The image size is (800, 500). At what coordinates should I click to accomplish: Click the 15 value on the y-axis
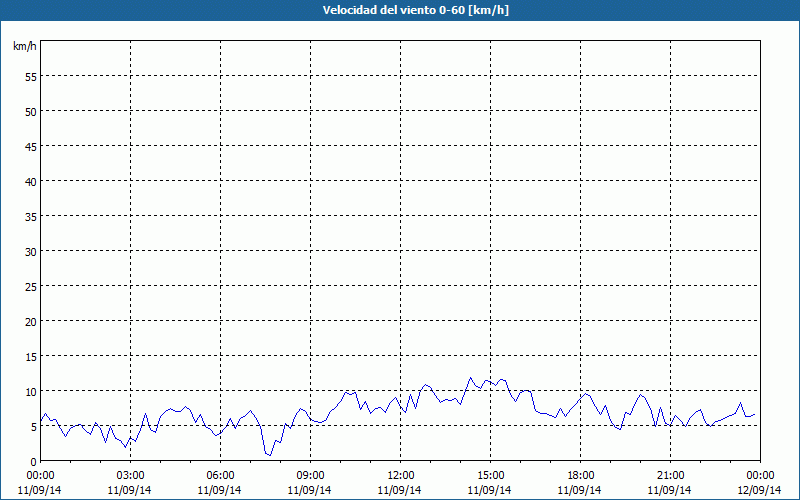tap(31, 356)
